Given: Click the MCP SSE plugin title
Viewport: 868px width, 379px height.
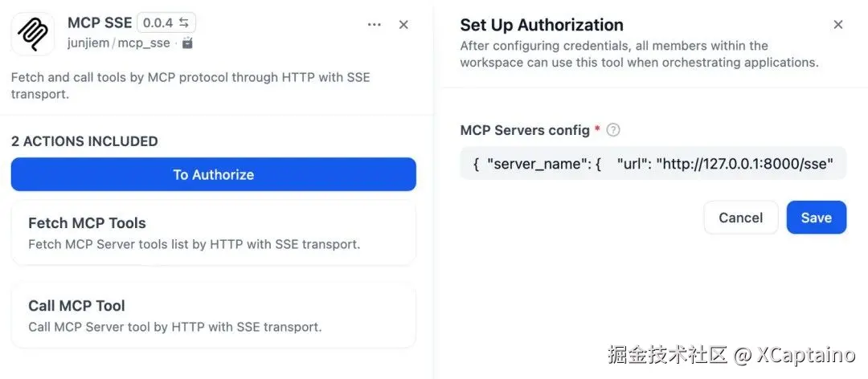Looking at the screenshot, I should point(100,23).
